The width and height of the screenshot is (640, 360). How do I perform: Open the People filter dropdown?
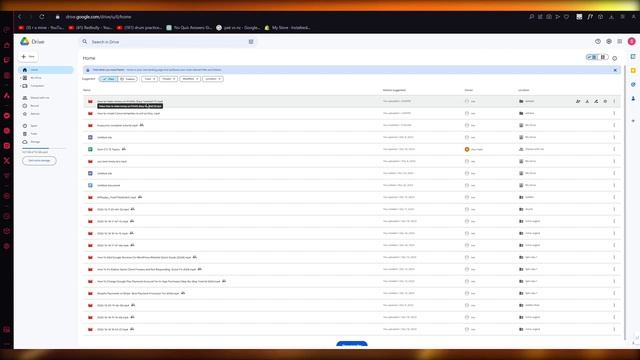168,79
